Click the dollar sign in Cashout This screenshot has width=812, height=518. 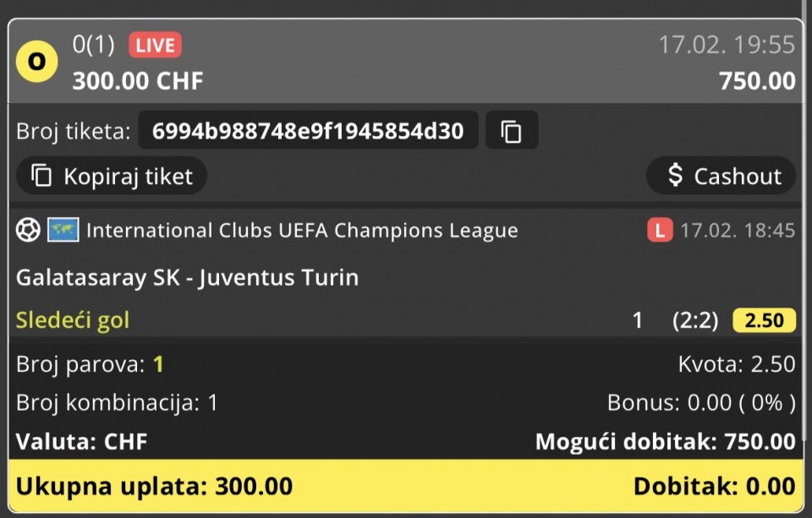675,176
